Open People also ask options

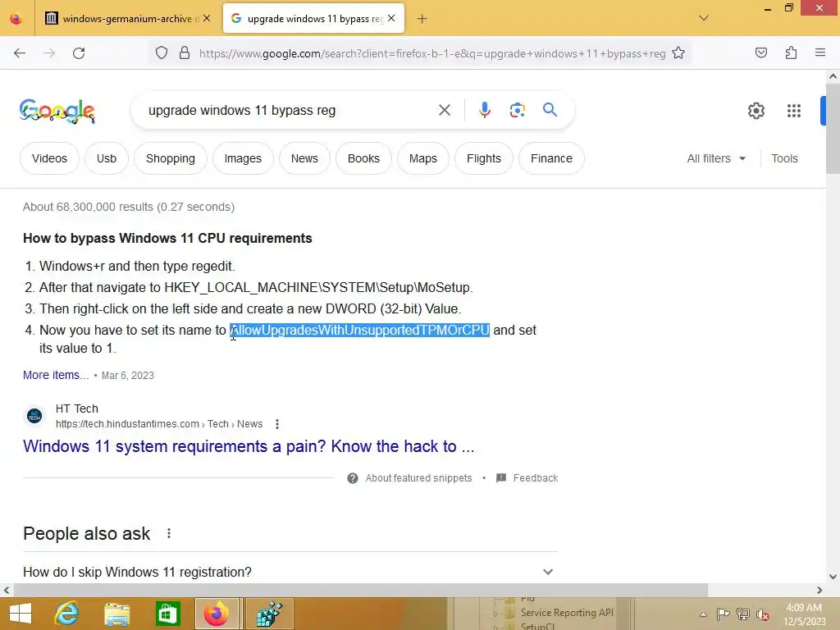[169, 533]
